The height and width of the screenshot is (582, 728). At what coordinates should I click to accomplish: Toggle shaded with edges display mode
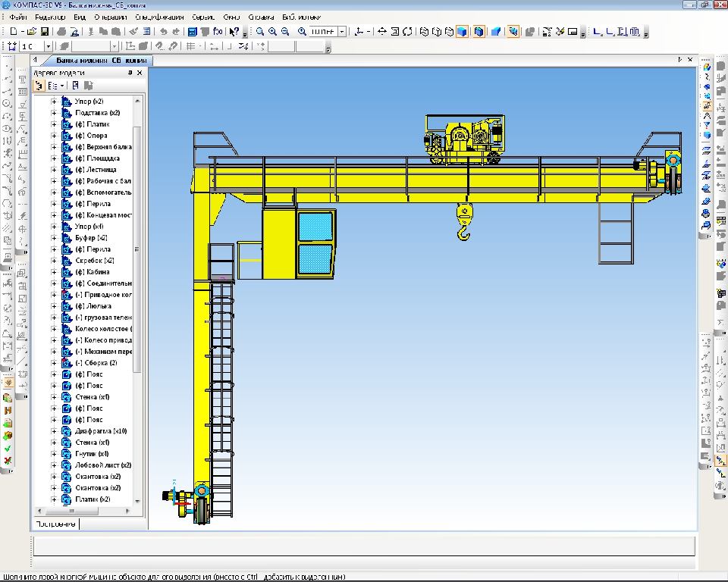tap(479, 32)
